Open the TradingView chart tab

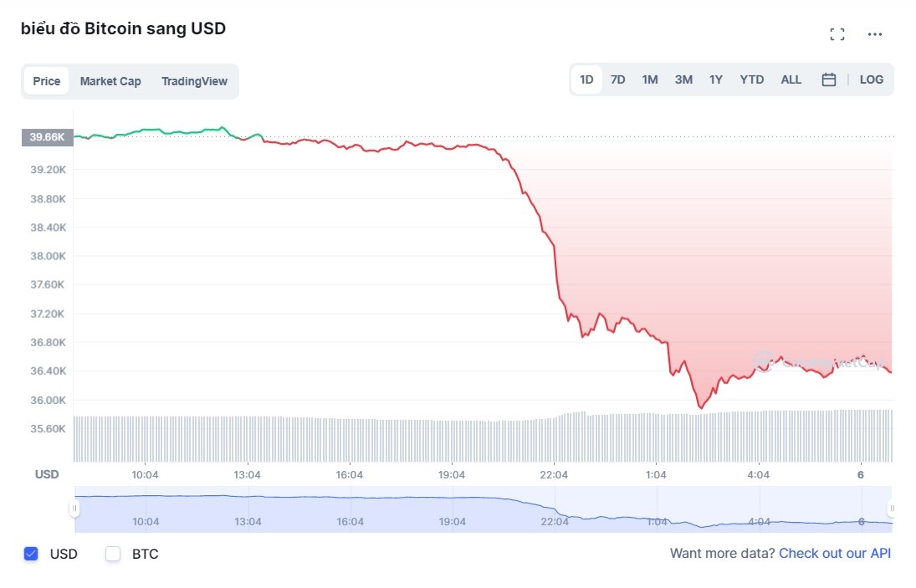[194, 81]
